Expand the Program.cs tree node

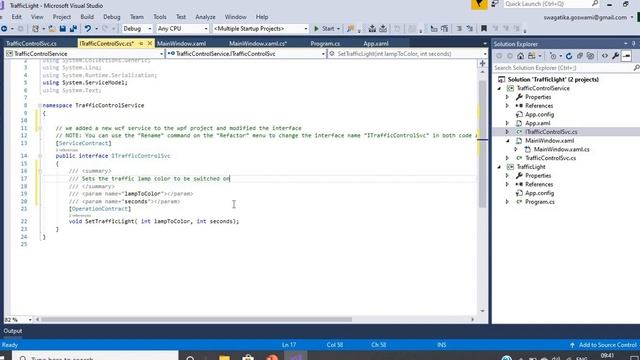[507, 202]
